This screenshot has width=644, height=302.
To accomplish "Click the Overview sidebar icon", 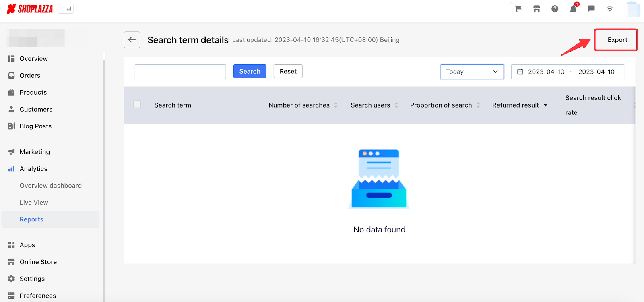I will coord(11,58).
